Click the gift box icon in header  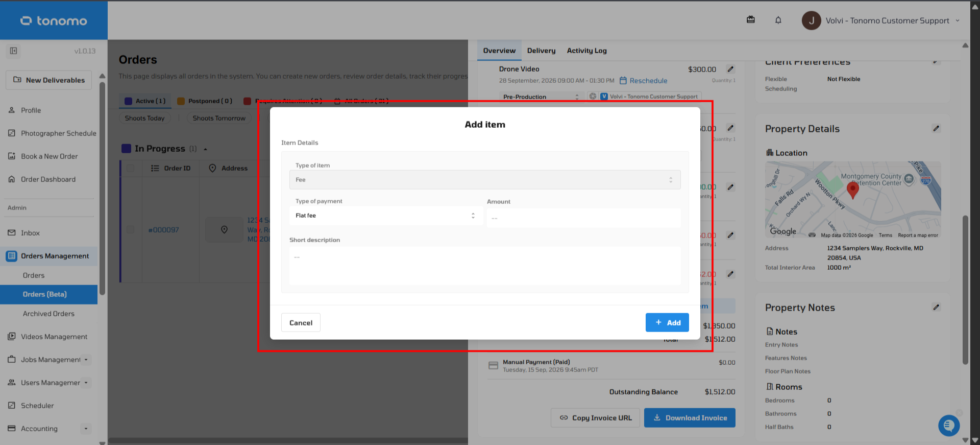coord(750,20)
